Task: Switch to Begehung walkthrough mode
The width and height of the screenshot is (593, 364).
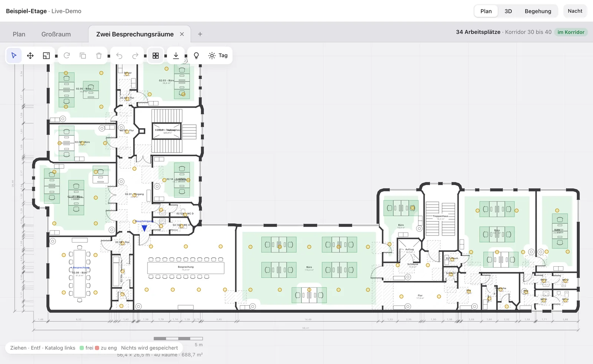Action: point(538,11)
